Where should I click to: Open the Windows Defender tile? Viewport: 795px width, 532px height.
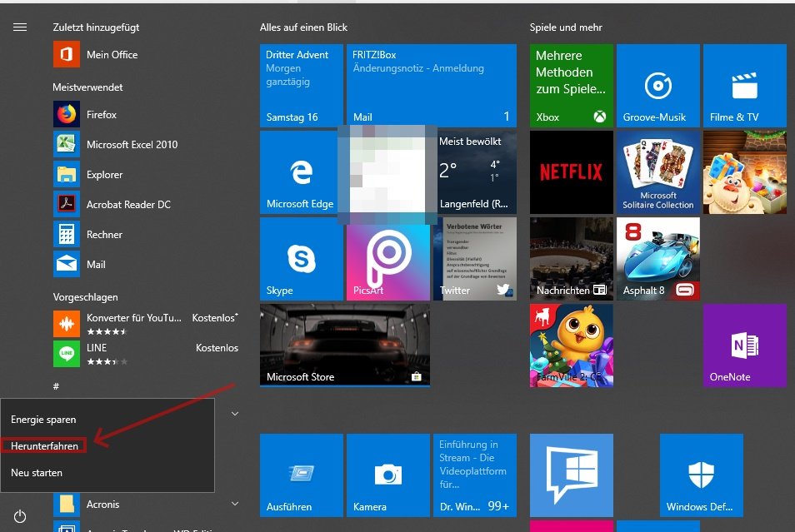point(701,475)
